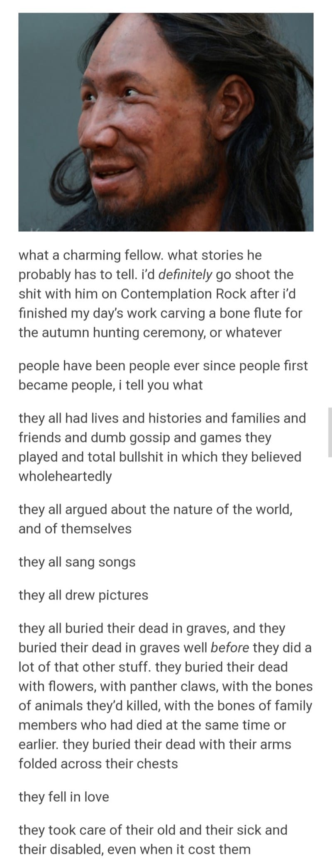Screen dimensions: 332x868
Task: Click the italic word "definitely"
Action: click(186, 274)
